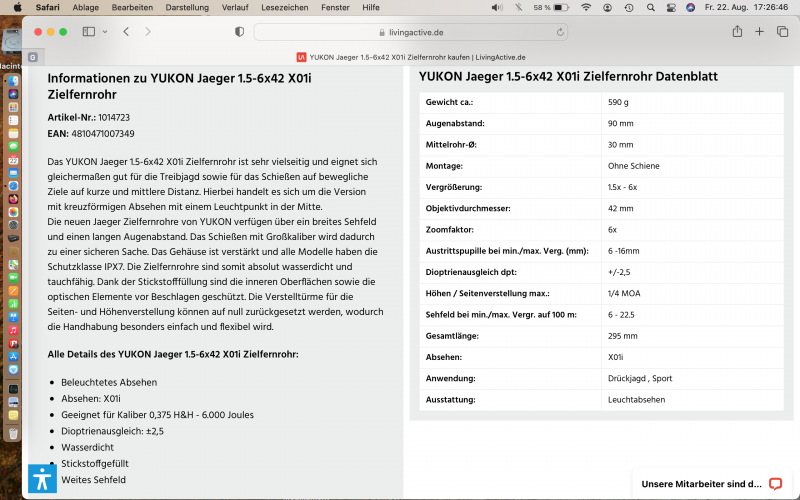Open Photos from the Dock
Screen dimensions: 800x500
tap(13, 212)
